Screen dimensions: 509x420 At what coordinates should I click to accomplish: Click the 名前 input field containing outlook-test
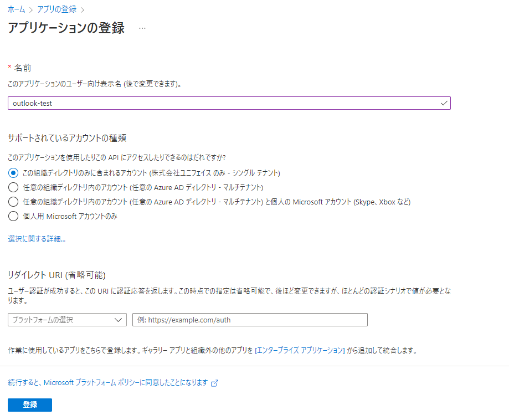point(229,103)
